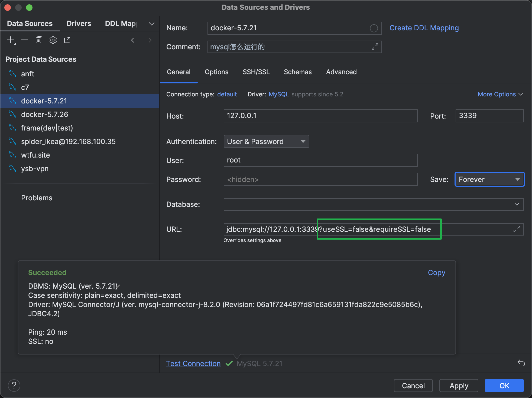Expand the Database dropdown
The image size is (532, 398).
click(517, 204)
